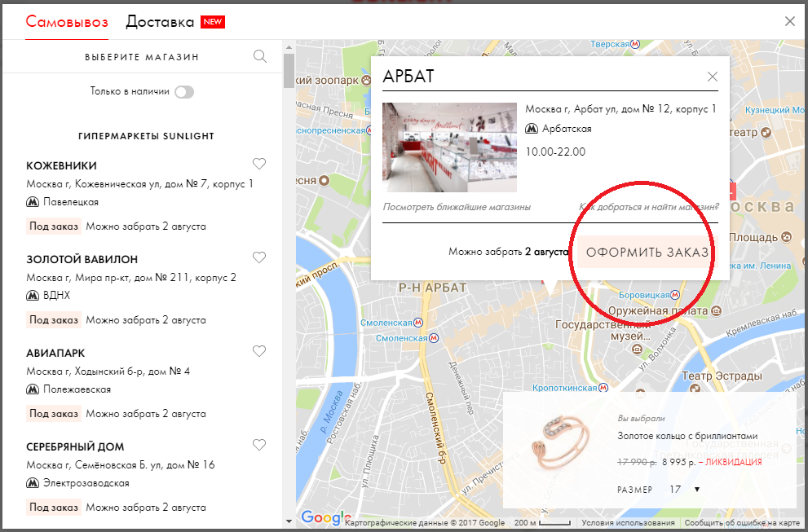Click scrollbar up arrow of store list
Screen dimensions: 808x532
pyautogui.click(x=289, y=47)
